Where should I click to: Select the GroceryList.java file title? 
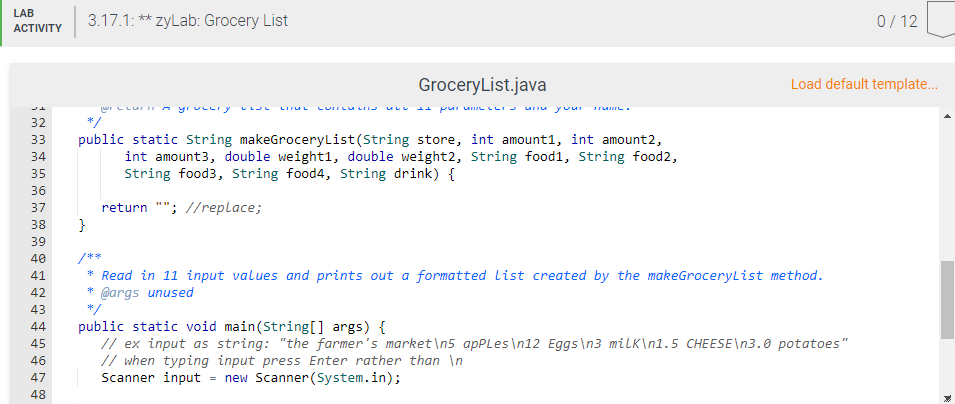point(482,85)
